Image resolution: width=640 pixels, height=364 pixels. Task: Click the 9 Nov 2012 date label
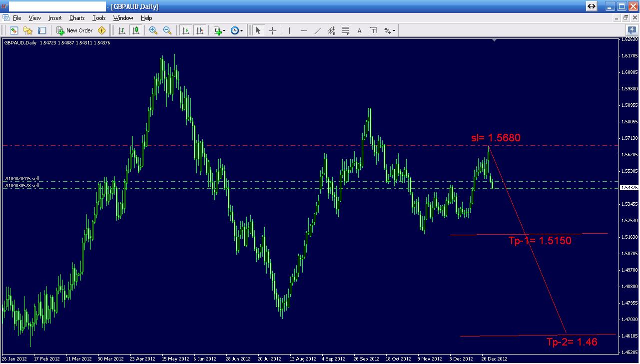point(430,359)
